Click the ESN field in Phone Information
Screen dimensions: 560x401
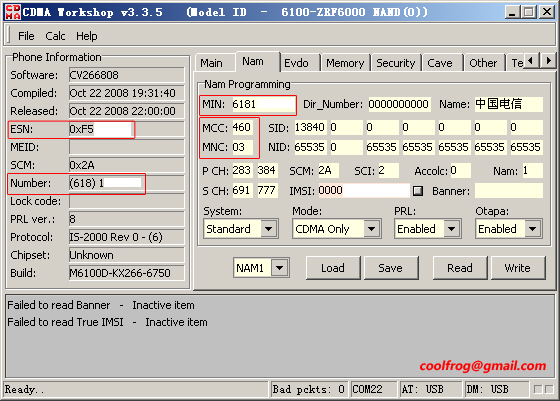[127, 129]
